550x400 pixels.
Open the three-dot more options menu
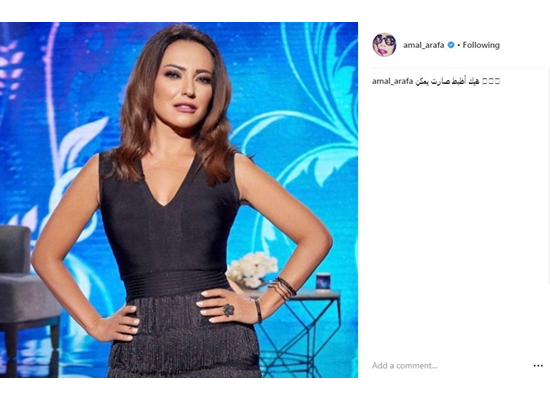point(538,366)
